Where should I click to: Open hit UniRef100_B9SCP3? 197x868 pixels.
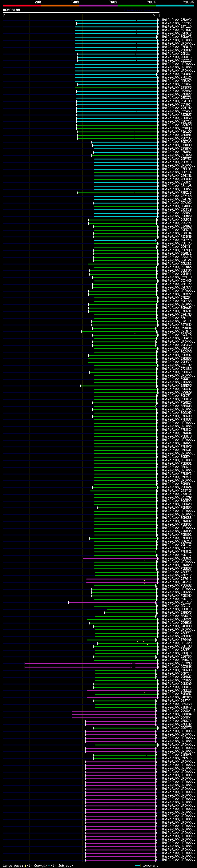pyautogui.click(x=177, y=88)
